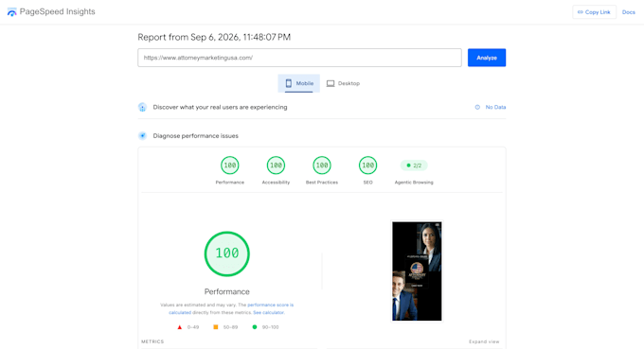Image resolution: width=644 pixels, height=349 pixels.
Task: Jump to the Best Practices score gauge
Action: point(322,166)
